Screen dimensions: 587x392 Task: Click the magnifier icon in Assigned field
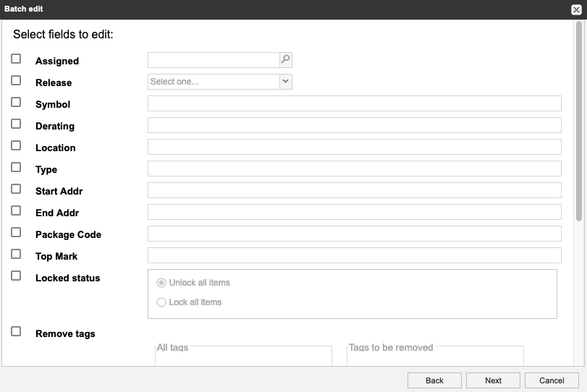286,60
